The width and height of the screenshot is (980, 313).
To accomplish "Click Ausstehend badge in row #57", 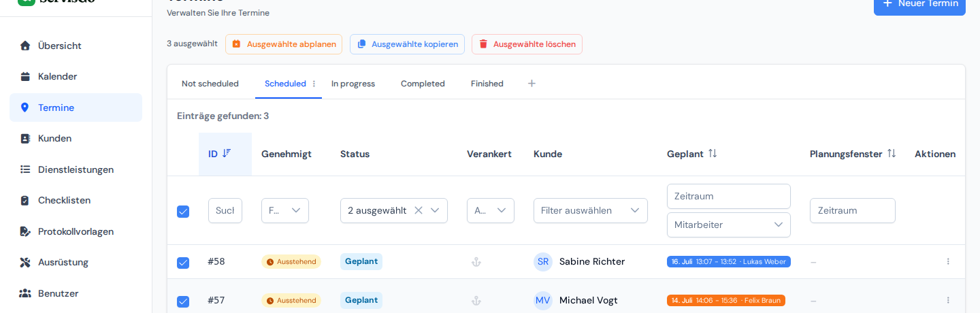I will [291, 300].
